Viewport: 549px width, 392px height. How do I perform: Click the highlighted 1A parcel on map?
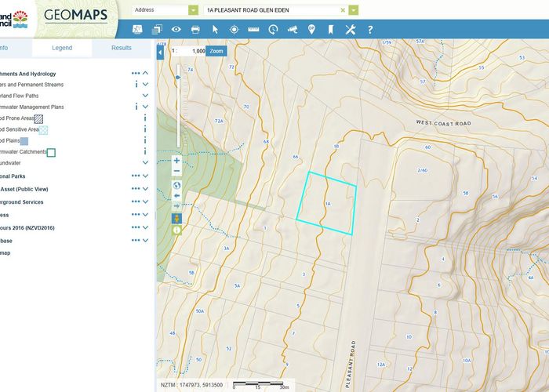coord(326,203)
